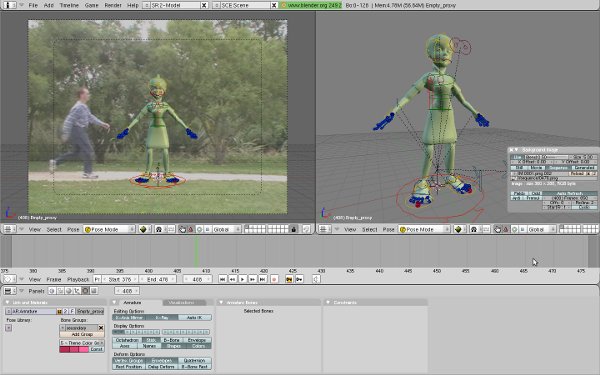The height and width of the screenshot is (375, 600).
Task: Enable scale manipulator square in left view
Action: coord(207,229)
